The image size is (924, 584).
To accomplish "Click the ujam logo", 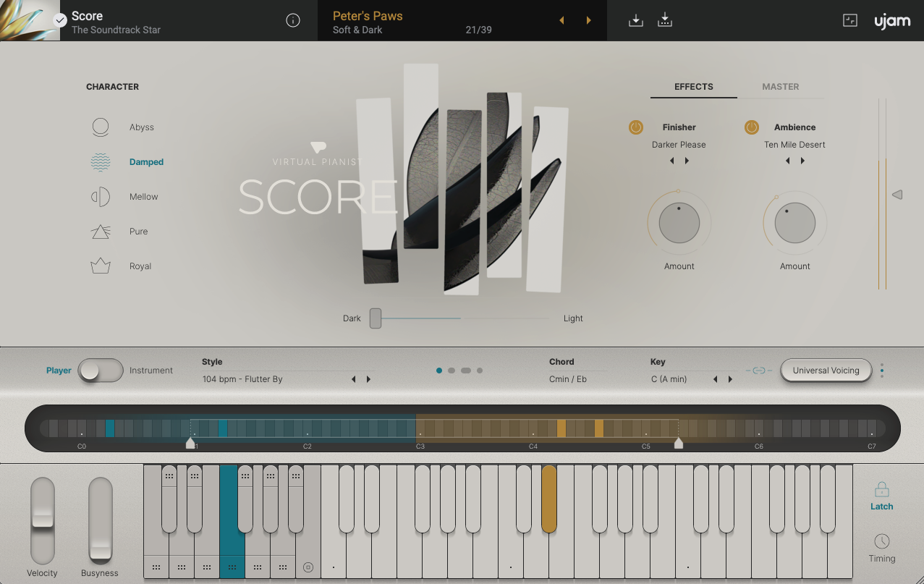I will (892, 21).
